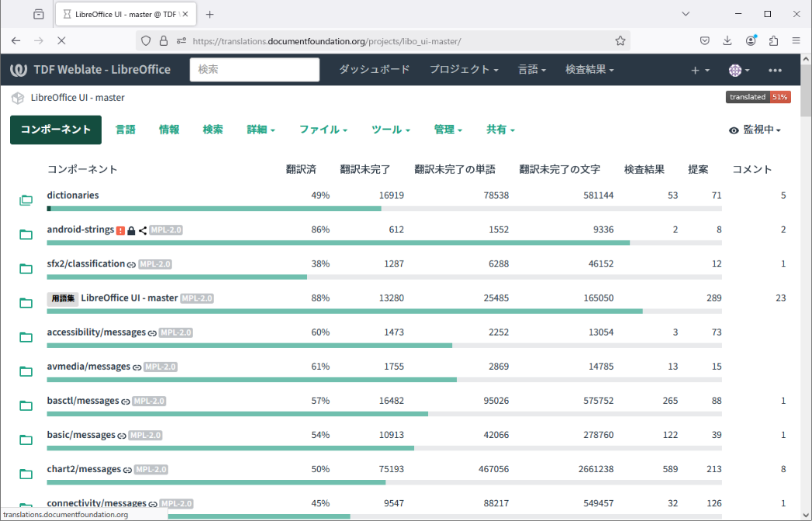Click the folder icon for avmedia/messages
The height and width of the screenshot is (521, 812).
(x=26, y=371)
